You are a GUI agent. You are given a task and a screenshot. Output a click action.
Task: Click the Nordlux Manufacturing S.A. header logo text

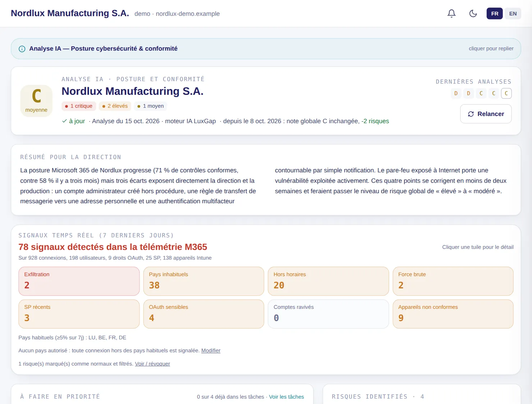point(70,13)
